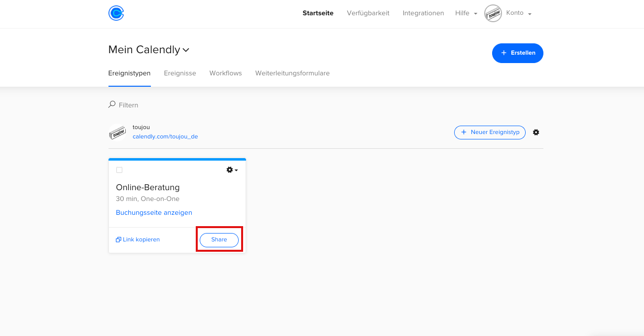Click Buchungsseite anzeigen link
644x336 pixels.
point(154,213)
